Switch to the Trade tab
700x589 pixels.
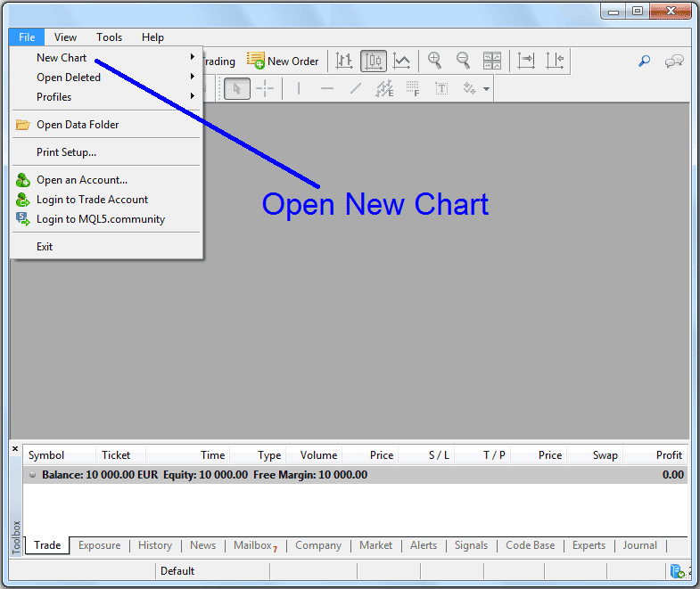coord(47,545)
